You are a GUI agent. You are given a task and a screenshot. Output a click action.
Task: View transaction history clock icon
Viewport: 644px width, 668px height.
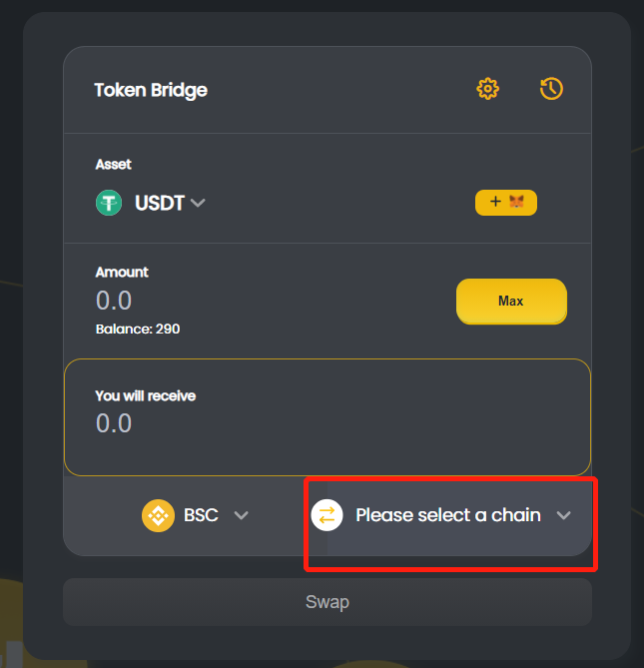(x=551, y=89)
